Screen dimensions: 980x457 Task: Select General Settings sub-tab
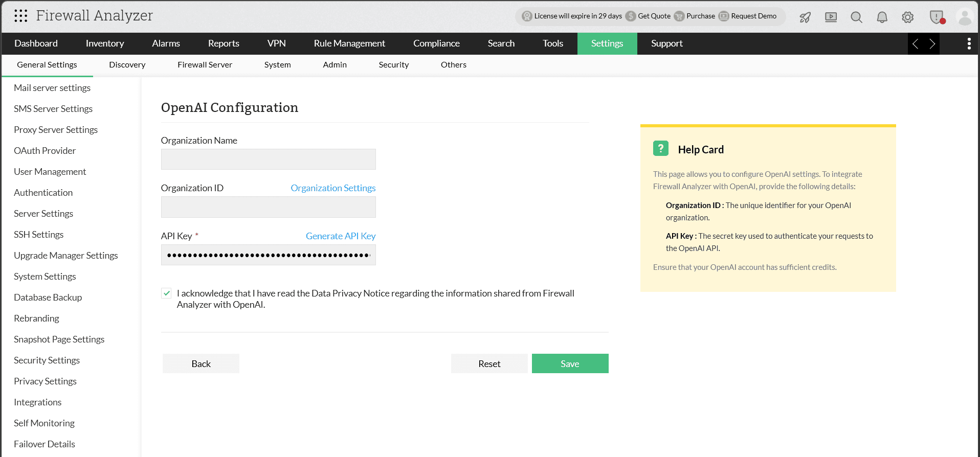47,65
